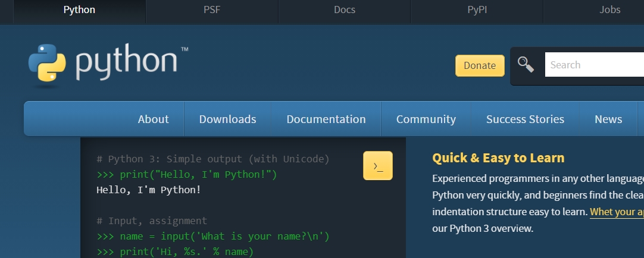644x258 pixels.
Task: Click the code line name = input(...)
Action: pyautogui.click(x=212, y=236)
